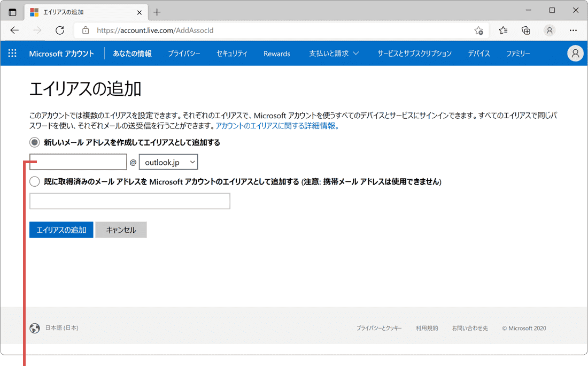
Task: Expand the 支払いと請求 dropdown menu
Action: click(333, 53)
